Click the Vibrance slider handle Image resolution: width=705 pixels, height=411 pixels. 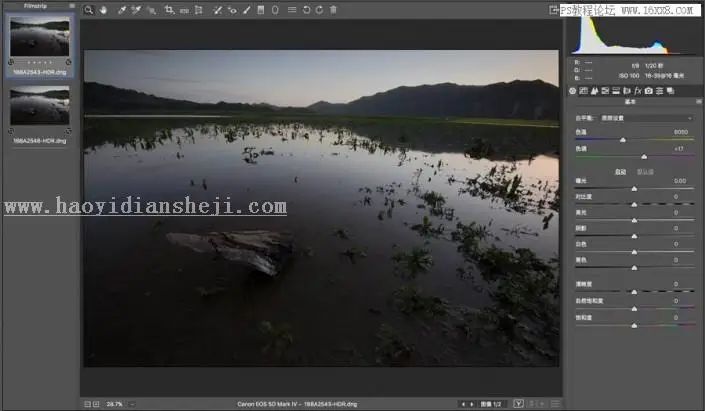tap(634, 308)
